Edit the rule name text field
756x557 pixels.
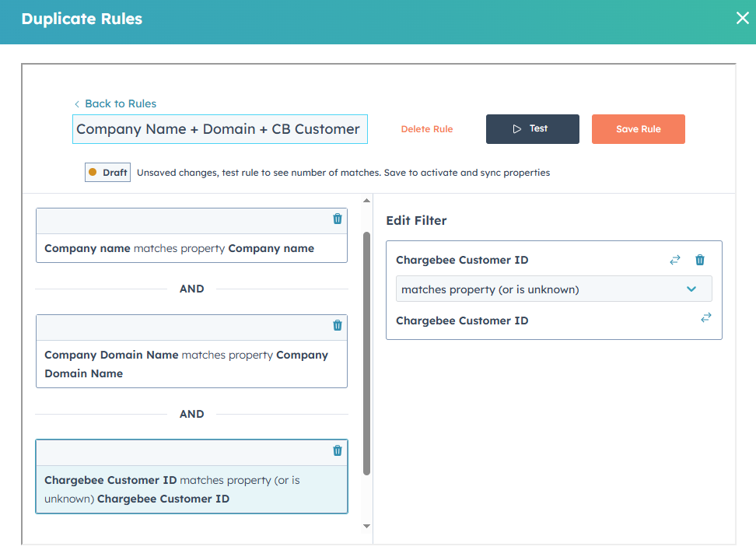219,129
